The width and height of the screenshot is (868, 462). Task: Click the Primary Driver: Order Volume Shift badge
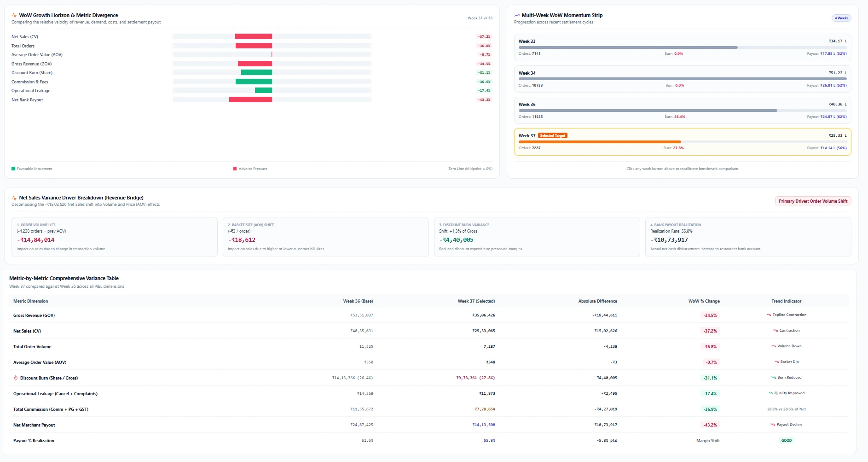click(x=813, y=201)
